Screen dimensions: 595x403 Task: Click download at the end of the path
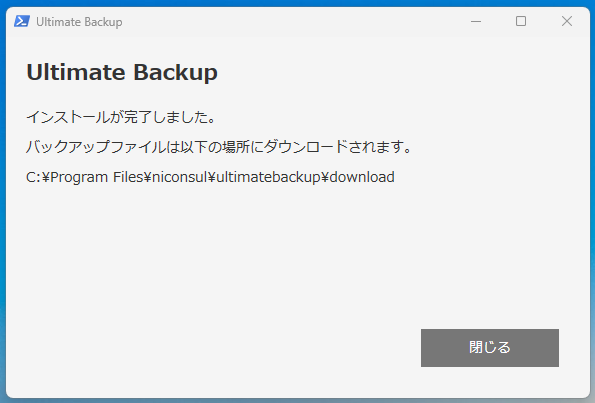click(x=362, y=177)
